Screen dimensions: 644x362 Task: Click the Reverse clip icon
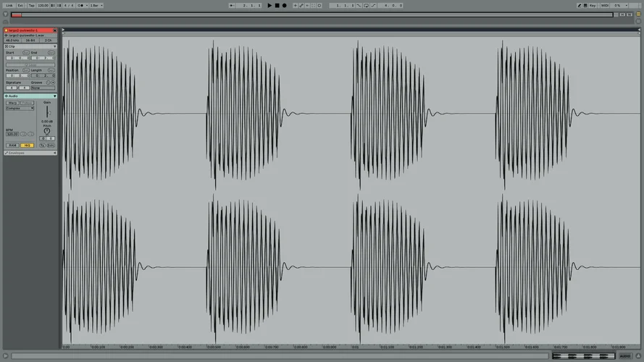click(42, 146)
